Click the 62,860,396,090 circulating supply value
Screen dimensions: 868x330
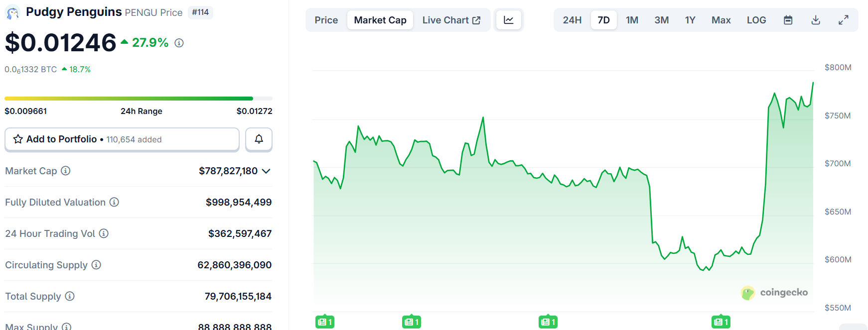(235, 265)
